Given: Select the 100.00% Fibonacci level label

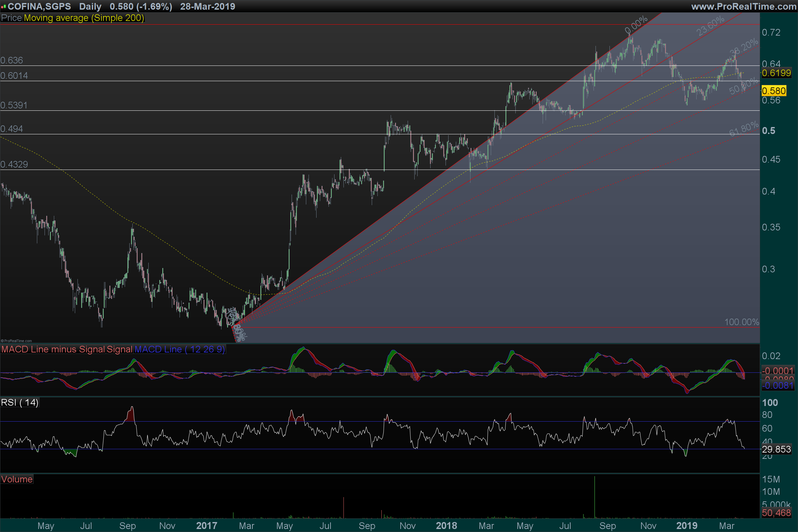Looking at the screenshot, I should click(x=742, y=322).
